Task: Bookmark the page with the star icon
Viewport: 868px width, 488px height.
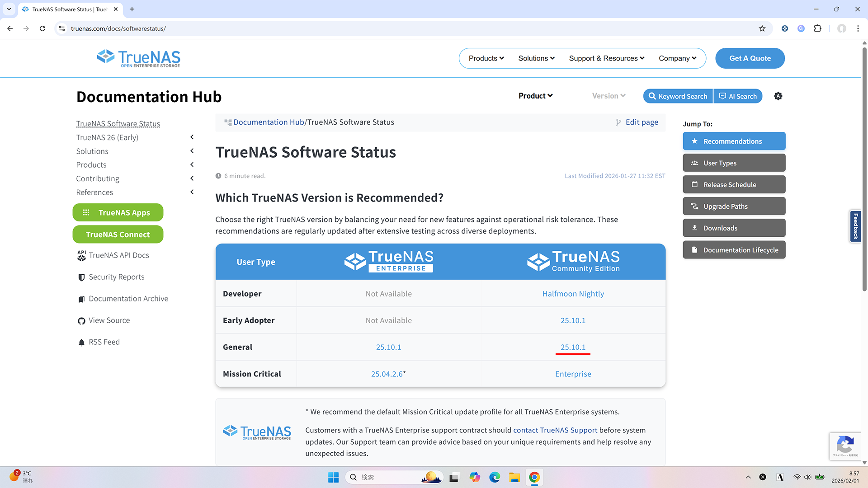Action: click(x=762, y=28)
